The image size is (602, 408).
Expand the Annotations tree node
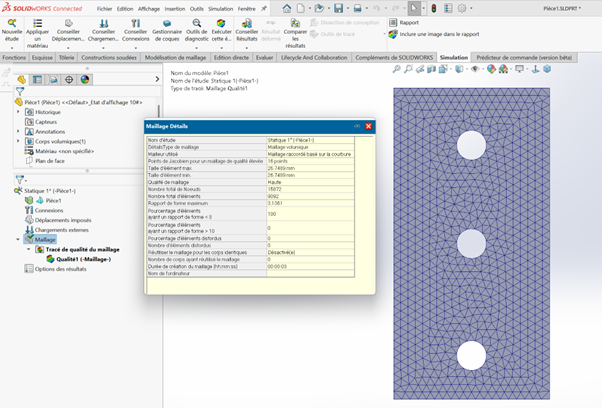tap(18, 131)
